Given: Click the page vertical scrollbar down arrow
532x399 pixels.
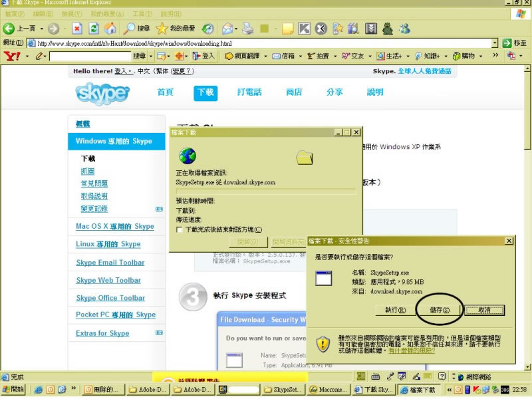Looking at the screenshot, I should (x=527, y=367).
